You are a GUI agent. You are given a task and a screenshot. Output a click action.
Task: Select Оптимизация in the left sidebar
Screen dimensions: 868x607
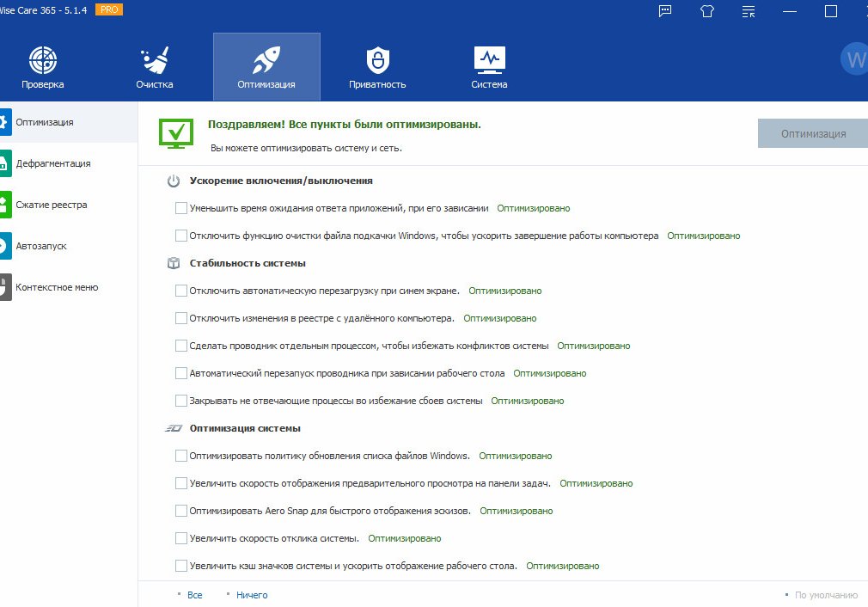[x=69, y=122]
